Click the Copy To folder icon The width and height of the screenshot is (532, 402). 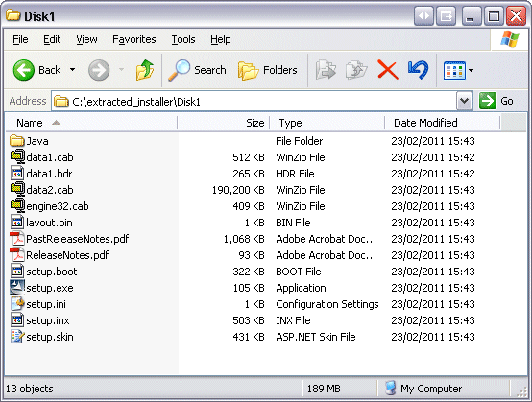pos(356,70)
